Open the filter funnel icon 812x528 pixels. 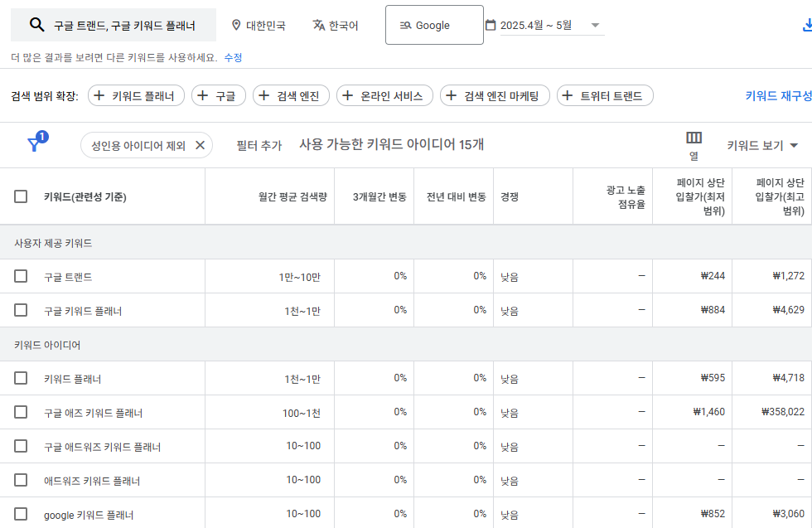click(34, 144)
